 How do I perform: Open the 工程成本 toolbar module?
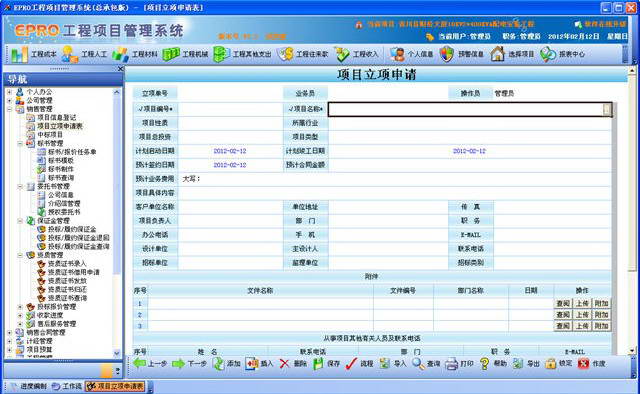(x=34, y=54)
